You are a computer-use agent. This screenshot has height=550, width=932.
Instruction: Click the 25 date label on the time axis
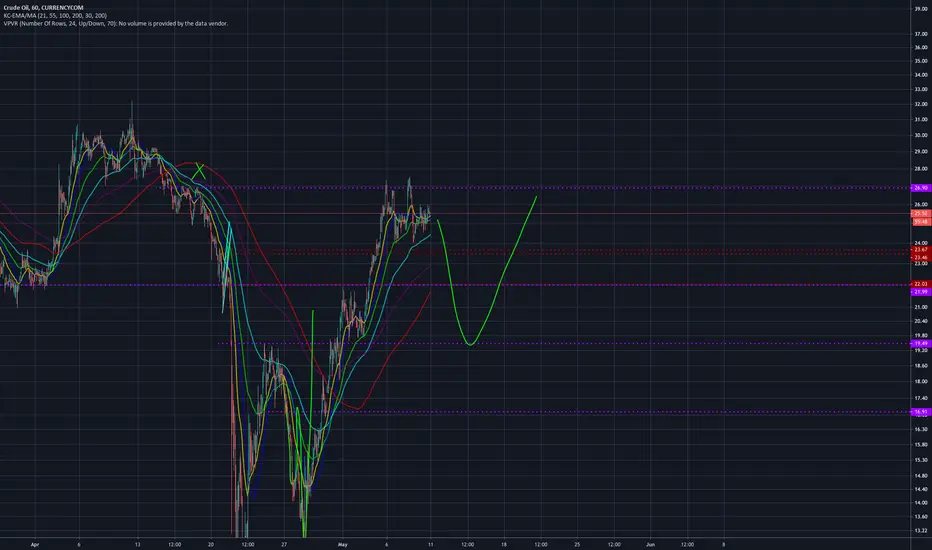pyautogui.click(x=577, y=544)
